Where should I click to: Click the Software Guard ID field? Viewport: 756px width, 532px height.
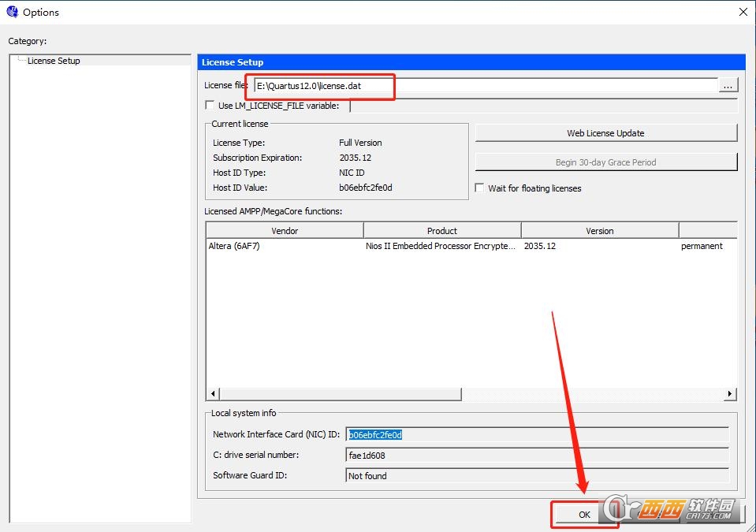coord(537,475)
